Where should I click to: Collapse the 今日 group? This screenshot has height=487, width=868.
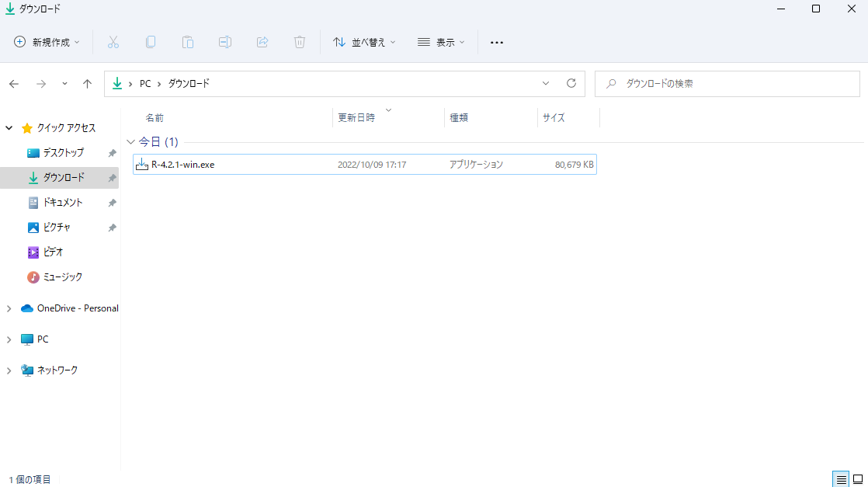click(x=130, y=142)
